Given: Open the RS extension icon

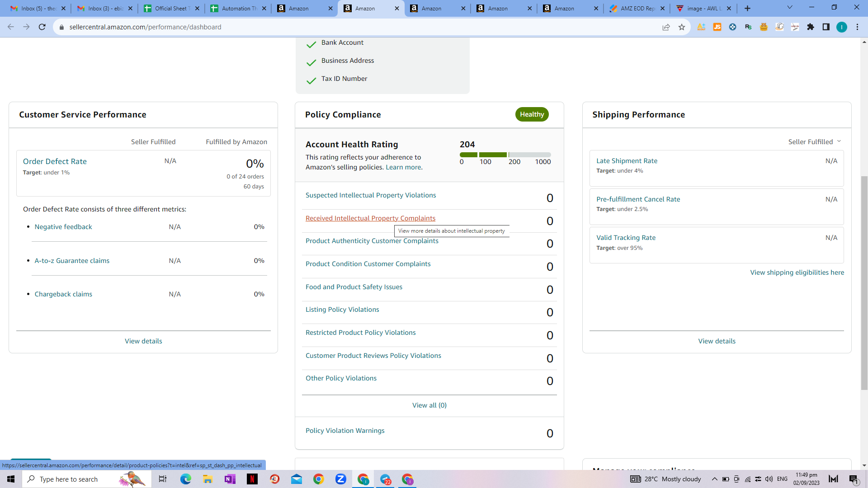Looking at the screenshot, I should pyautogui.click(x=748, y=27).
